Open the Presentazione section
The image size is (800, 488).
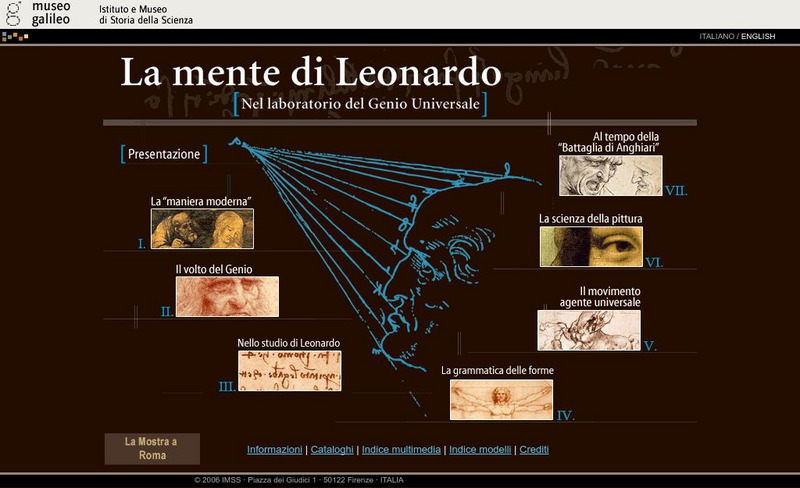(x=164, y=154)
